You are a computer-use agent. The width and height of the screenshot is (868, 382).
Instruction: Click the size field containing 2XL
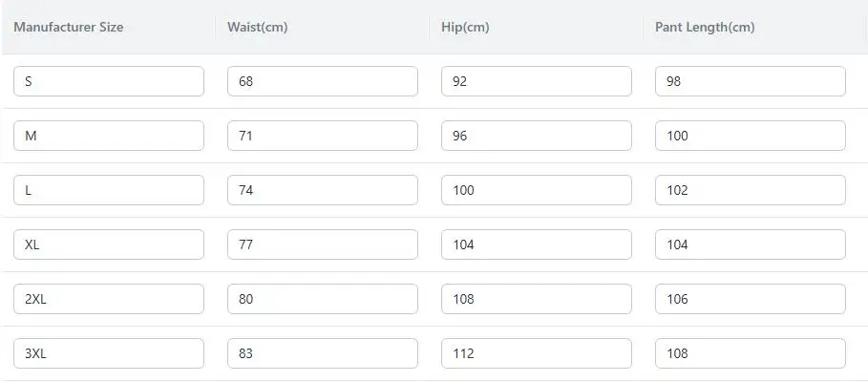tap(109, 299)
